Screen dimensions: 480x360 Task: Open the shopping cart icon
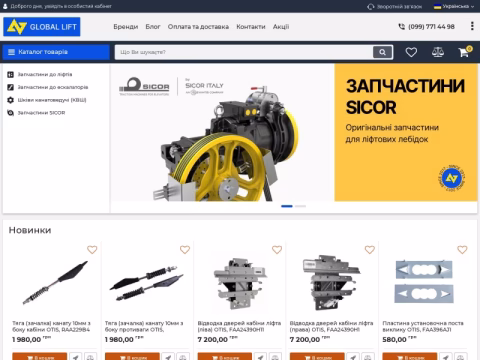pos(464,52)
